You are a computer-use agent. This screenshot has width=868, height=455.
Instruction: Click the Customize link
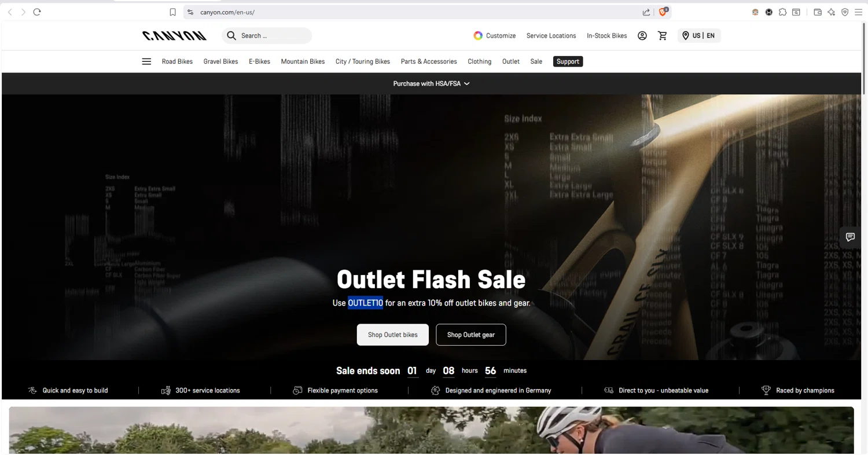click(x=501, y=35)
